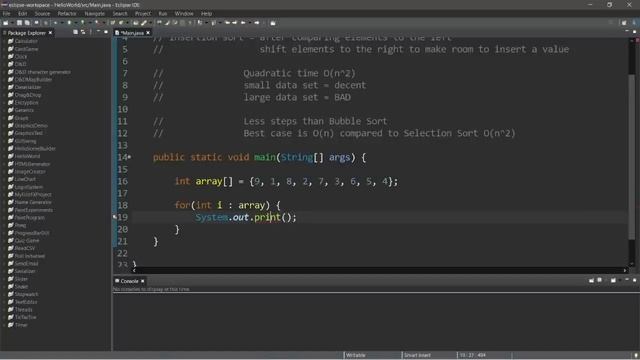Expand the Snake project
This screenshot has height=360, width=640.
(4, 287)
